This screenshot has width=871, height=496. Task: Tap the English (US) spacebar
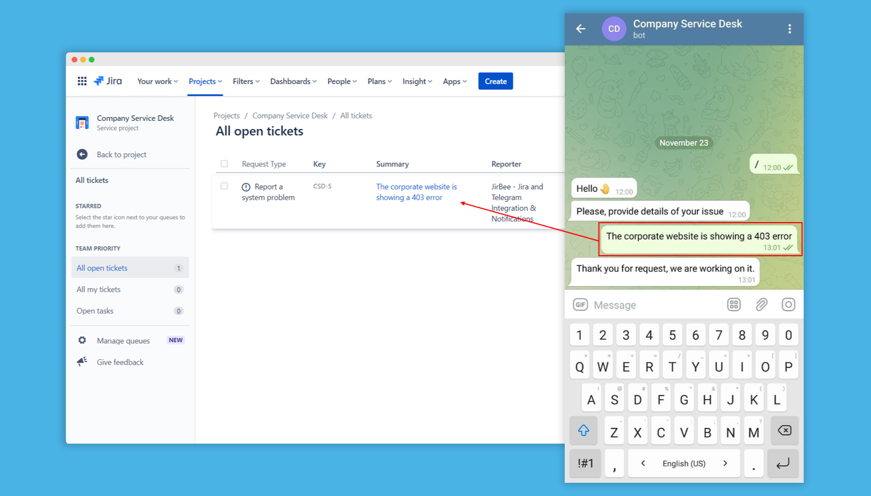[684, 463]
